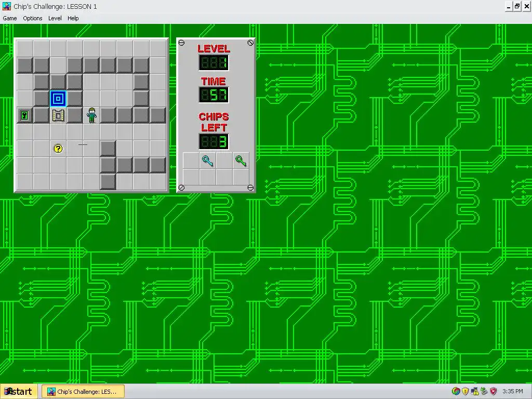This screenshot has height=399, width=532.
Task: Minimize the Chip's Challenge window
Action: [x=509, y=6]
